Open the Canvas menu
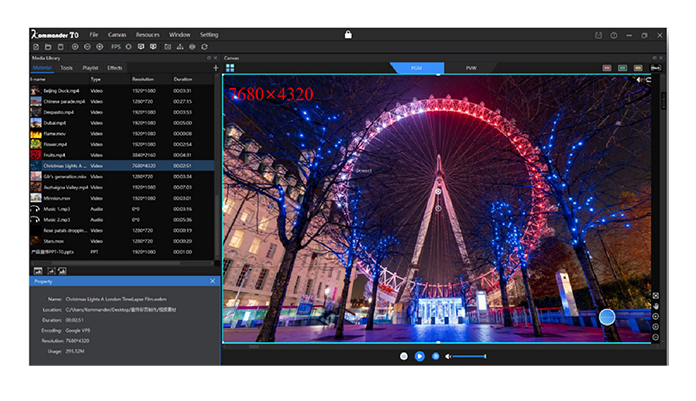Viewport: 696px width, 401px height. (x=117, y=34)
